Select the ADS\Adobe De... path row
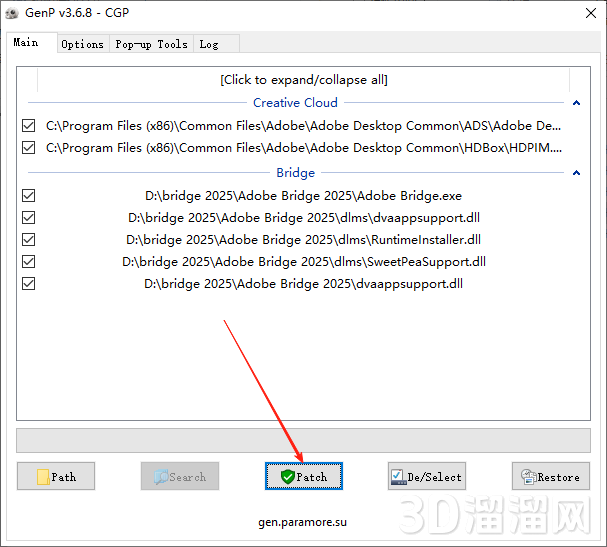607x547 pixels. point(304,126)
